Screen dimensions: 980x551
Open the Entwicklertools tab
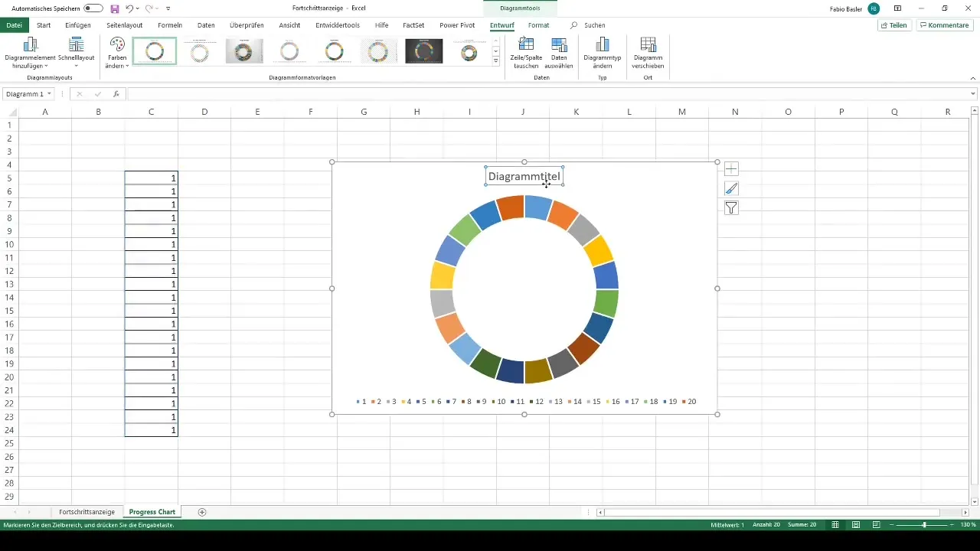338,25
